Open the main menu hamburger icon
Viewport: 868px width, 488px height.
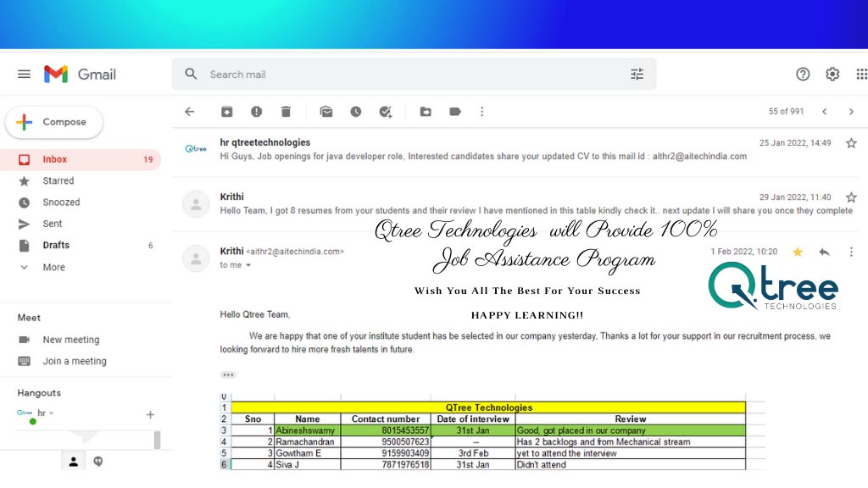coord(24,75)
